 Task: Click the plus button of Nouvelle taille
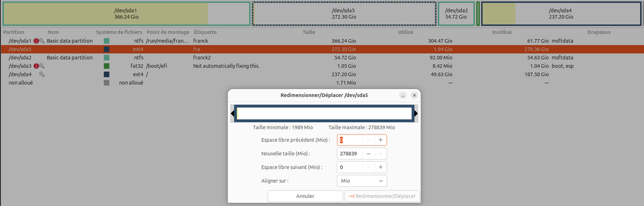380,154
